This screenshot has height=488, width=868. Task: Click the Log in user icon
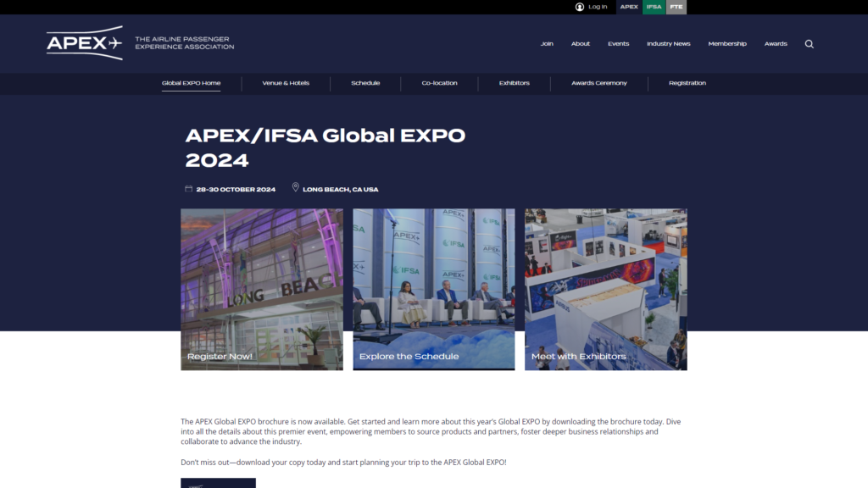pos(580,7)
